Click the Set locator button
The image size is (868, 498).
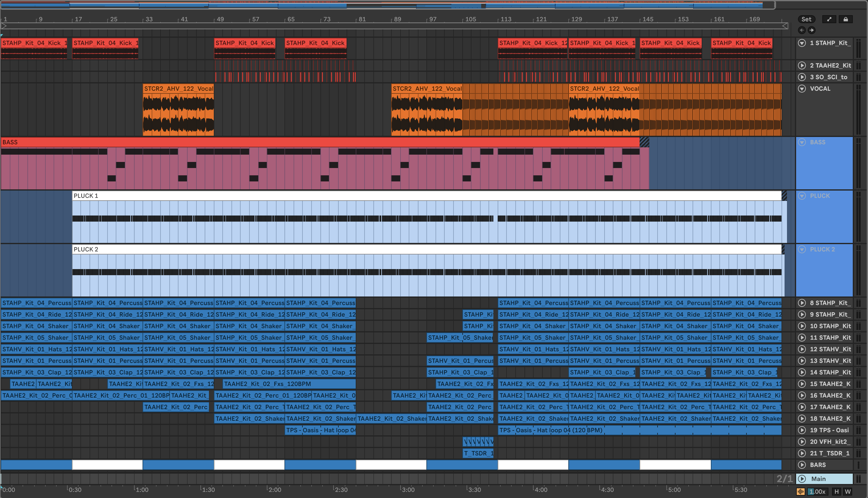806,19
